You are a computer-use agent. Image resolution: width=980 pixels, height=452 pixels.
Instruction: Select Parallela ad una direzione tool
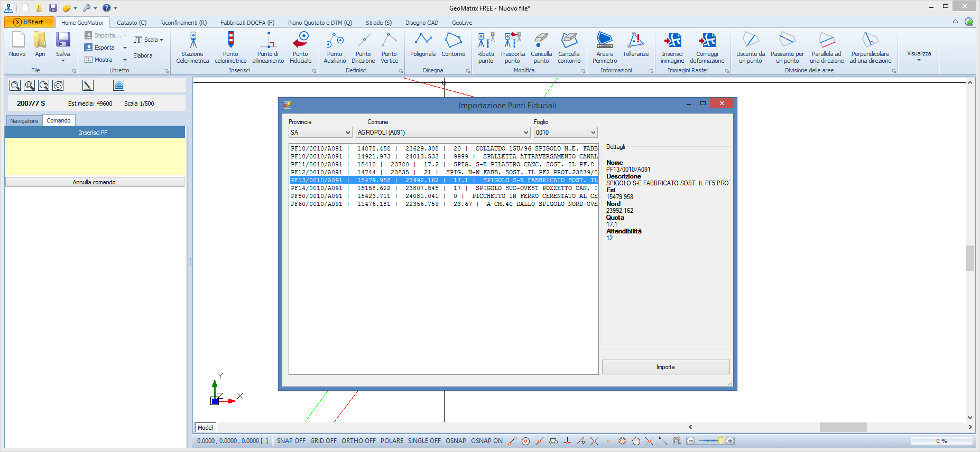pos(827,48)
